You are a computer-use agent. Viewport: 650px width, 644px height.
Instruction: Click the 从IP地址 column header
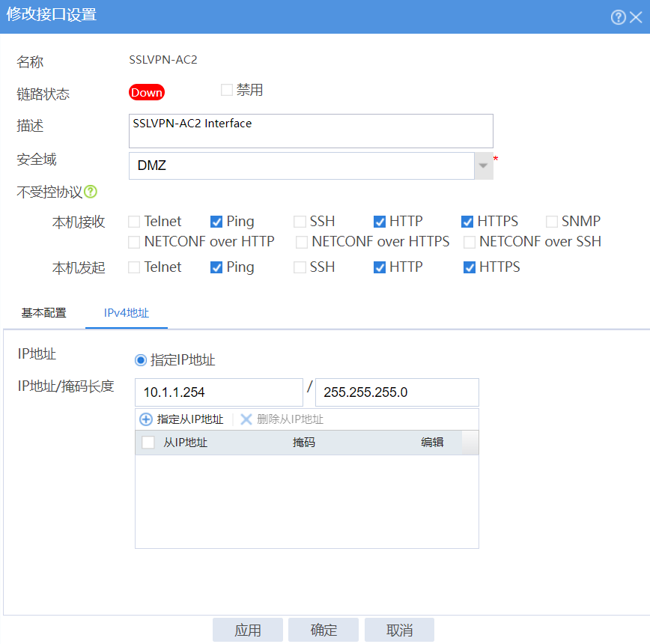tap(185, 443)
